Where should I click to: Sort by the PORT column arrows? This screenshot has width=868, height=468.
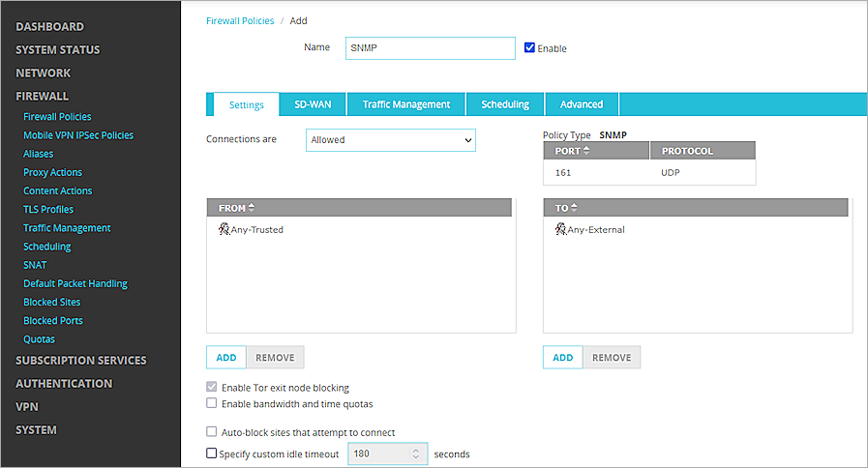586,151
